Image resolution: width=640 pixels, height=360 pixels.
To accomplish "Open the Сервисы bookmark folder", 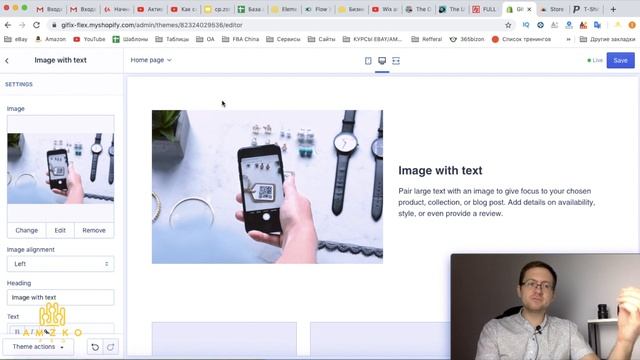I will point(283,39).
